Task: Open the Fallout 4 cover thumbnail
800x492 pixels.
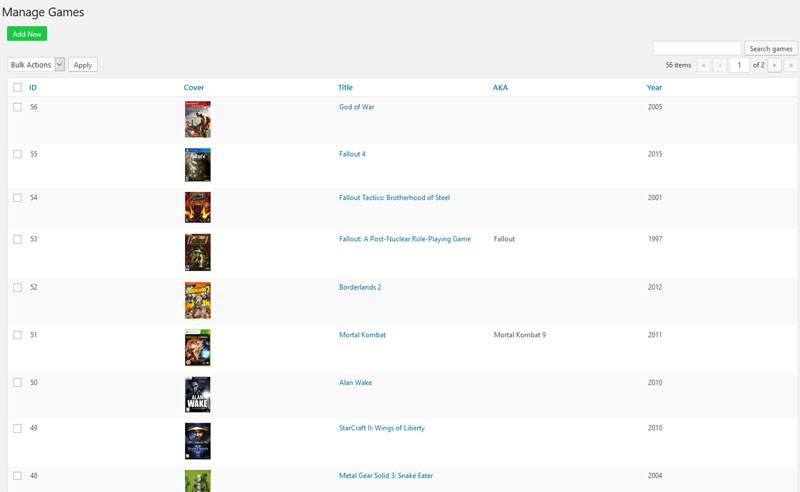Action: [x=197, y=165]
